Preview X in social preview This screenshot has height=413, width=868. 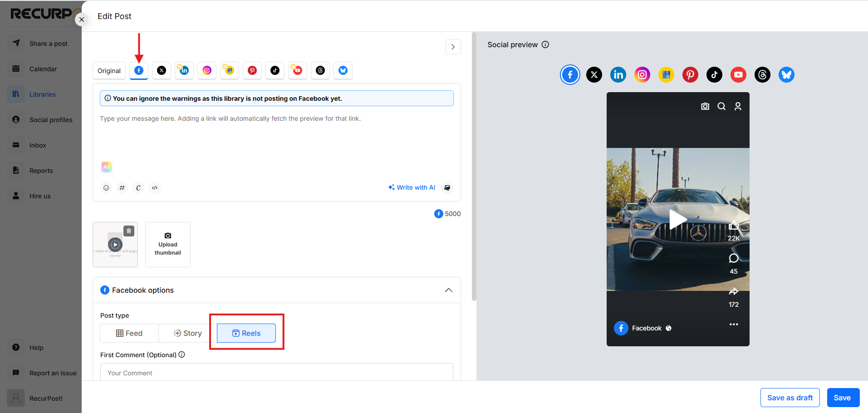point(594,74)
